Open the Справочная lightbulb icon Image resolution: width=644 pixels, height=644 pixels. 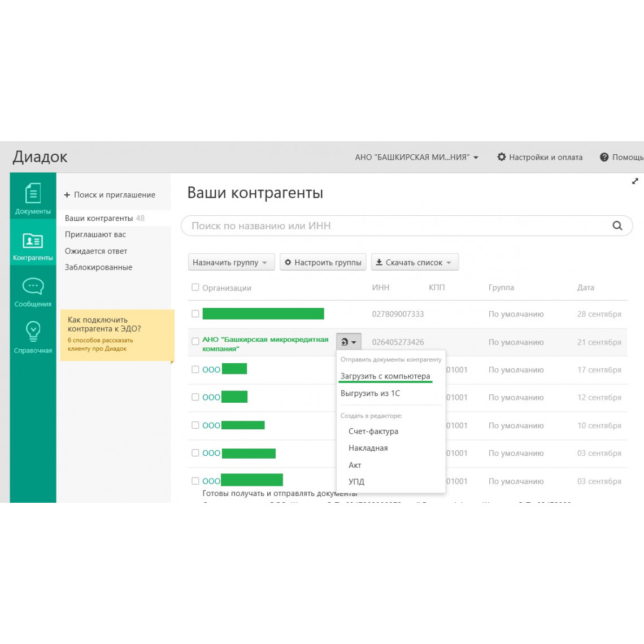tap(33, 332)
